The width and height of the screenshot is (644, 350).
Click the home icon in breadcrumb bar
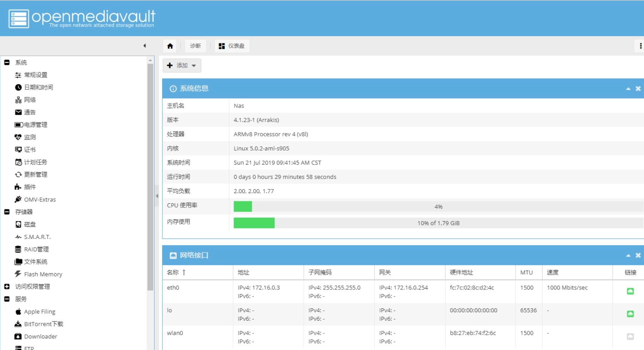(170, 46)
